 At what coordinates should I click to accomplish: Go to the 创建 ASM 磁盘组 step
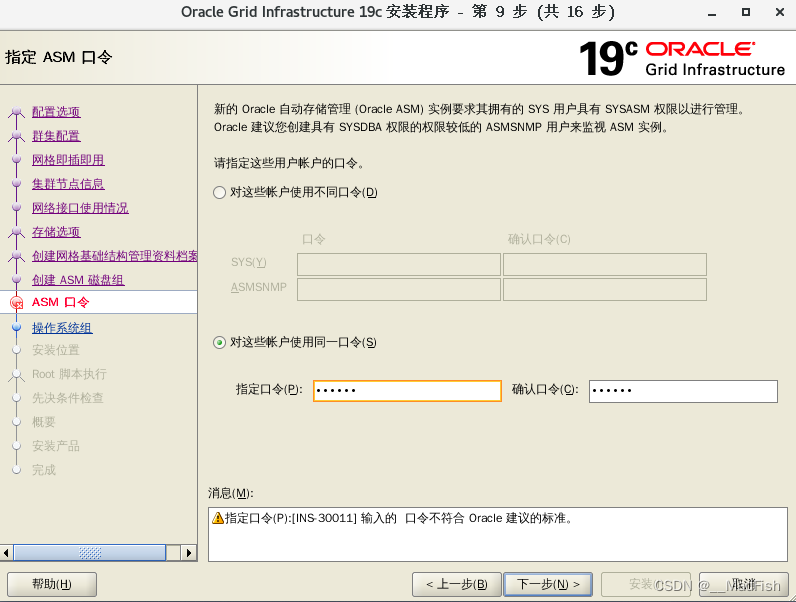pyautogui.click(x=78, y=280)
